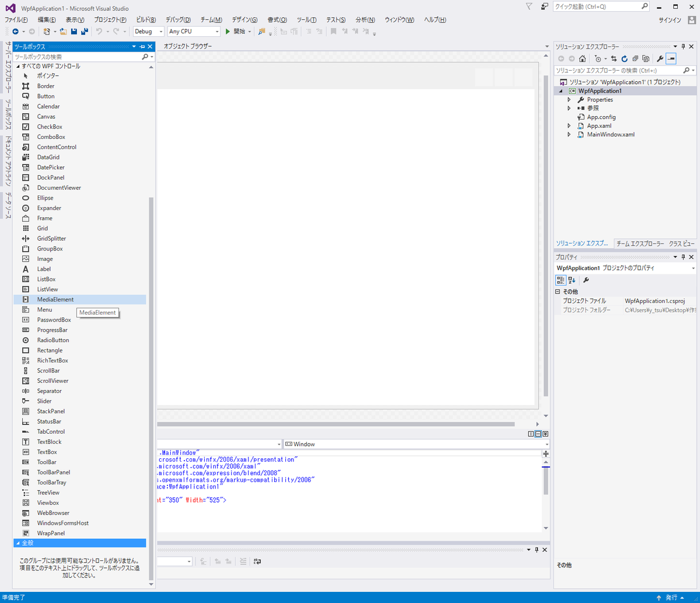Click the サインイン sign-in link
This screenshot has width=700, height=603.
tap(670, 20)
